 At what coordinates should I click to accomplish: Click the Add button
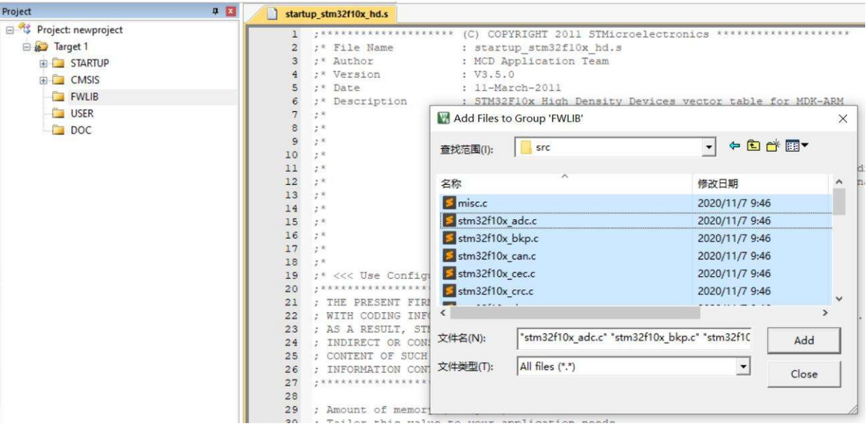(804, 340)
